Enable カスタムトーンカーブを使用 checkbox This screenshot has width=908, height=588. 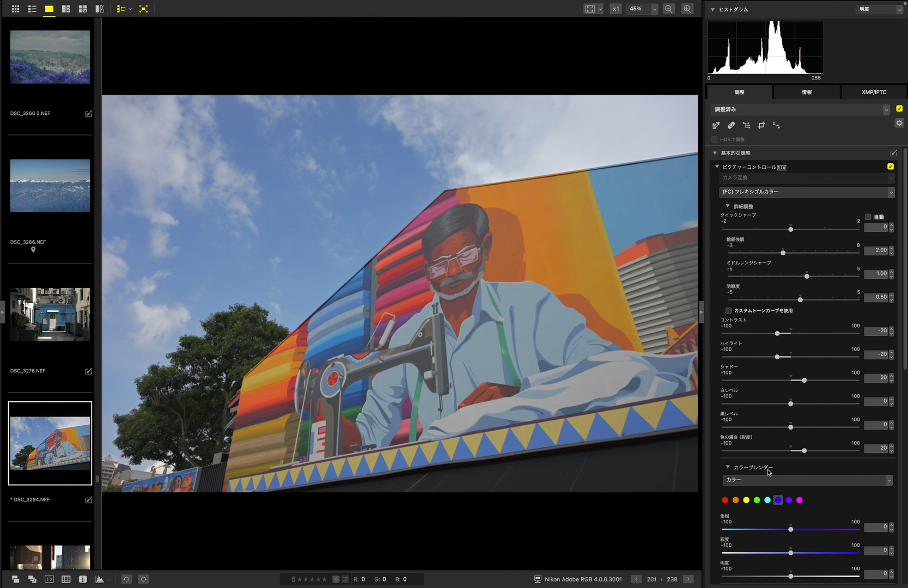(x=729, y=310)
